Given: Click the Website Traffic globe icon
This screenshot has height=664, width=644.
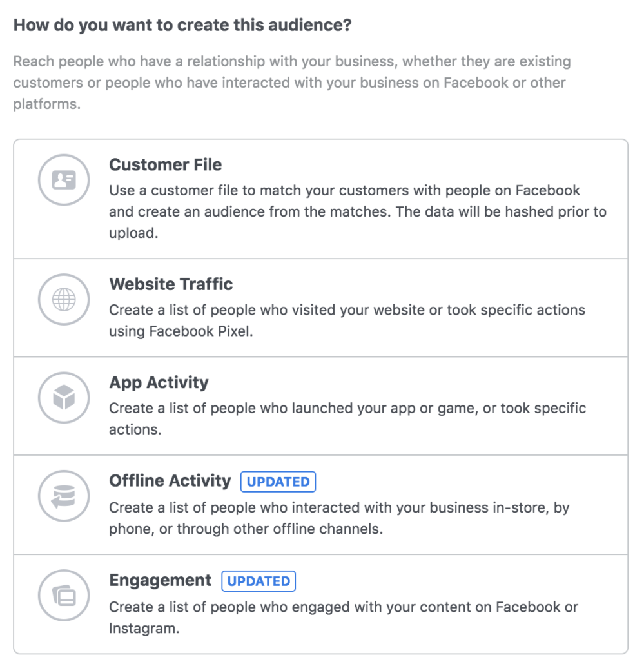Looking at the screenshot, I should [x=64, y=299].
